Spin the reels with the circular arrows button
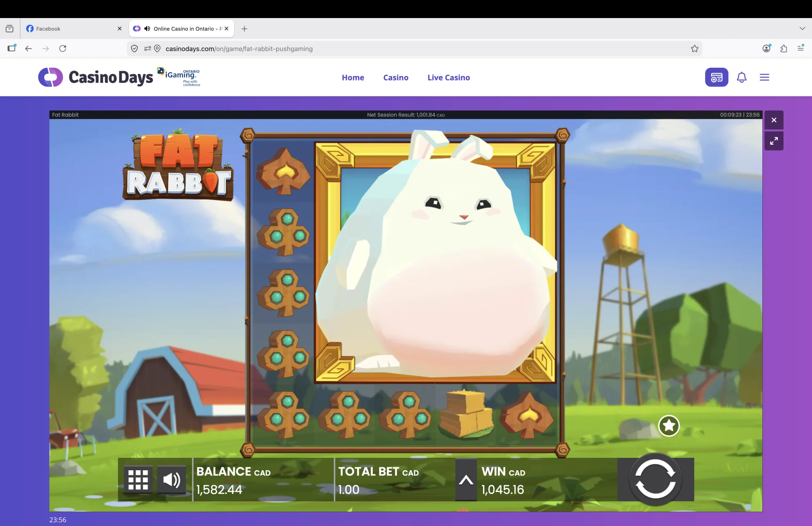The height and width of the screenshot is (526, 812). tap(655, 479)
